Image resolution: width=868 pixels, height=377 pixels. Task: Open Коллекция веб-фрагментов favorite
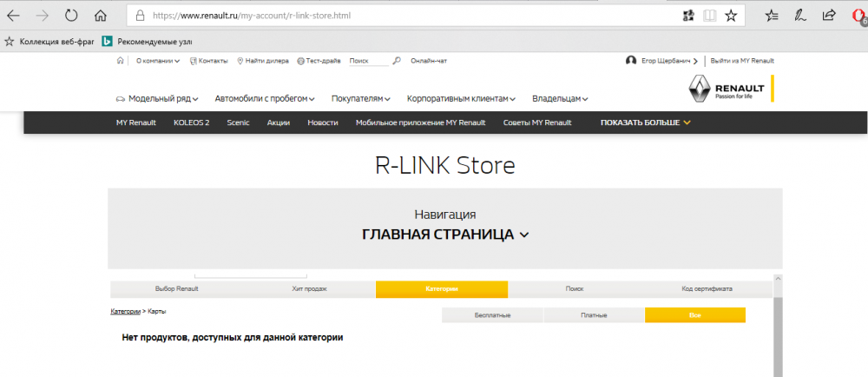tap(49, 42)
